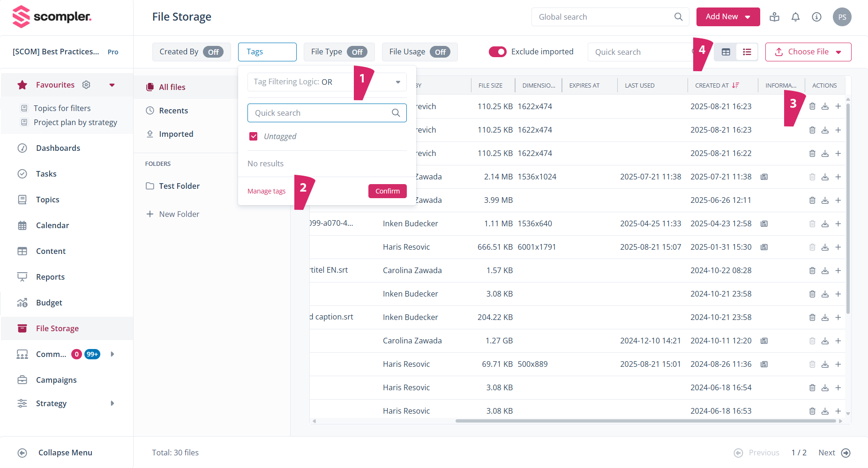Switch to grid table view icon

coord(726,52)
